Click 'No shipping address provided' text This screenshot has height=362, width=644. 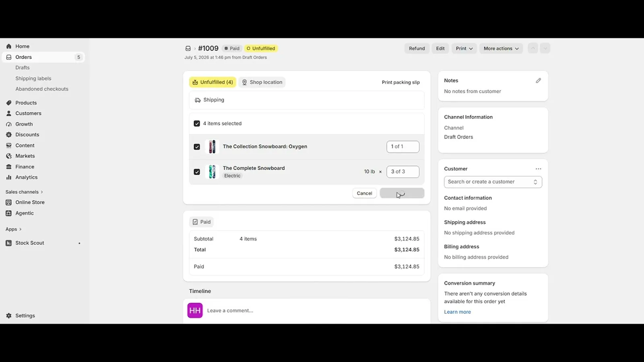tap(479, 233)
